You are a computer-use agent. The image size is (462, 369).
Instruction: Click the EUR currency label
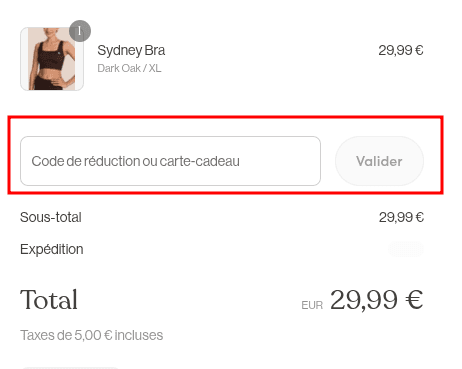point(312,305)
